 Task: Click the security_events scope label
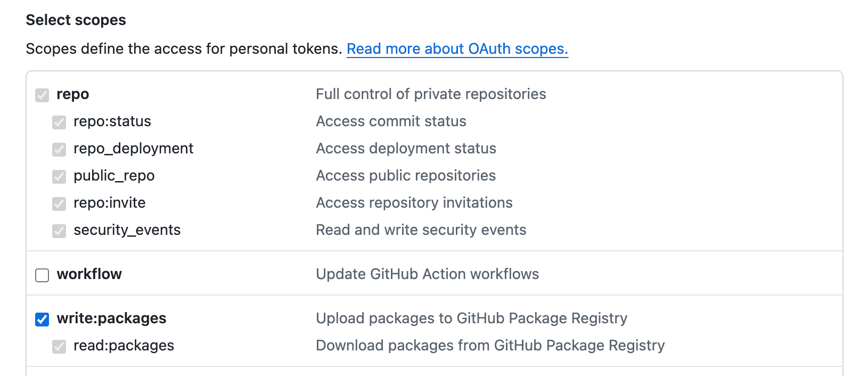127,230
